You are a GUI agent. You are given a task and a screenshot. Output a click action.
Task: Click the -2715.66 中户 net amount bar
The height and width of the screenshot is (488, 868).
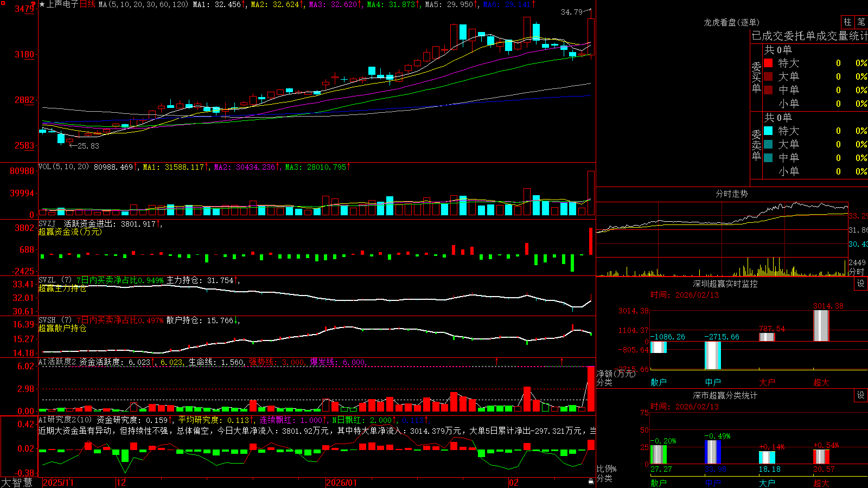click(x=713, y=355)
